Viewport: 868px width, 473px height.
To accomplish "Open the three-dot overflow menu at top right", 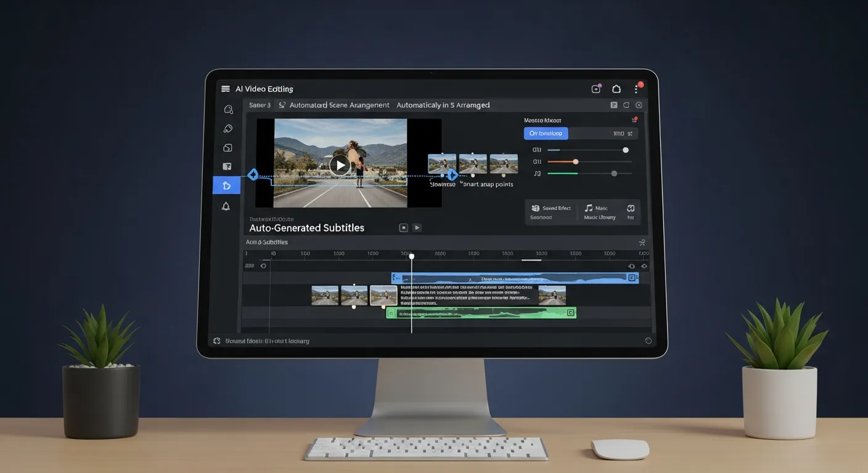I will click(636, 89).
